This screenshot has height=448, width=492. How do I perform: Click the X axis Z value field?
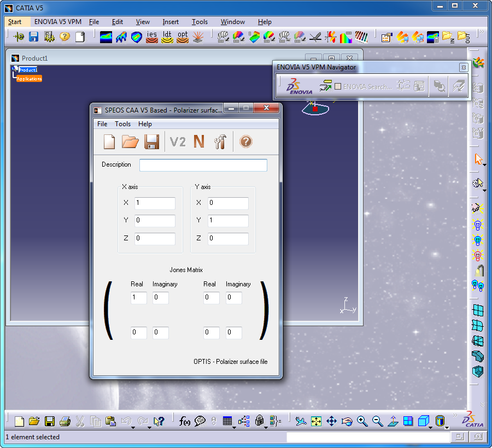pos(155,238)
